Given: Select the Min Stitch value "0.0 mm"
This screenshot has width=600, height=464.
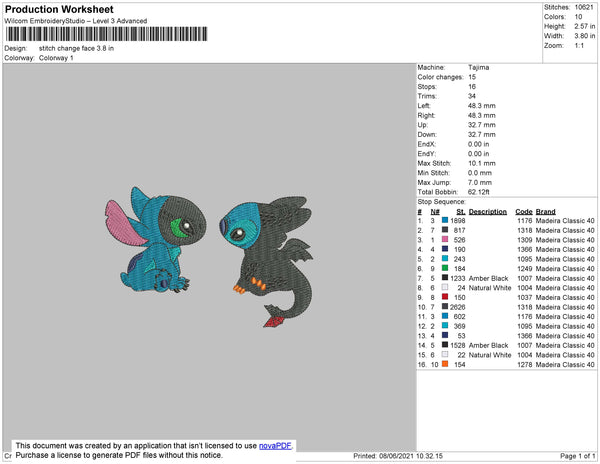Looking at the screenshot, I should pos(480,173).
